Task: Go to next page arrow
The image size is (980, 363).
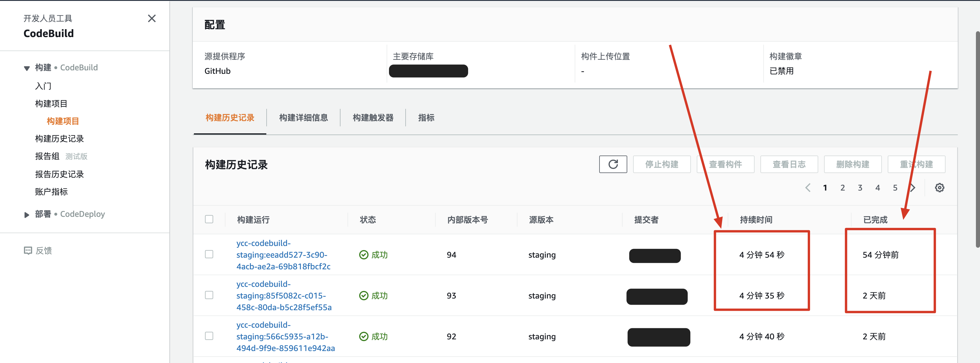Action: click(913, 188)
